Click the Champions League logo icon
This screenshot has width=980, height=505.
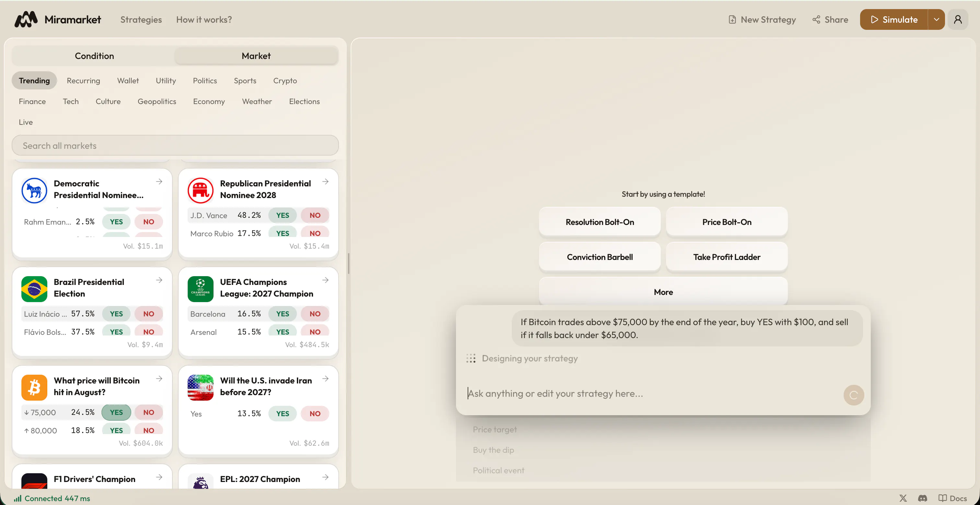click(x=201, y=289)
